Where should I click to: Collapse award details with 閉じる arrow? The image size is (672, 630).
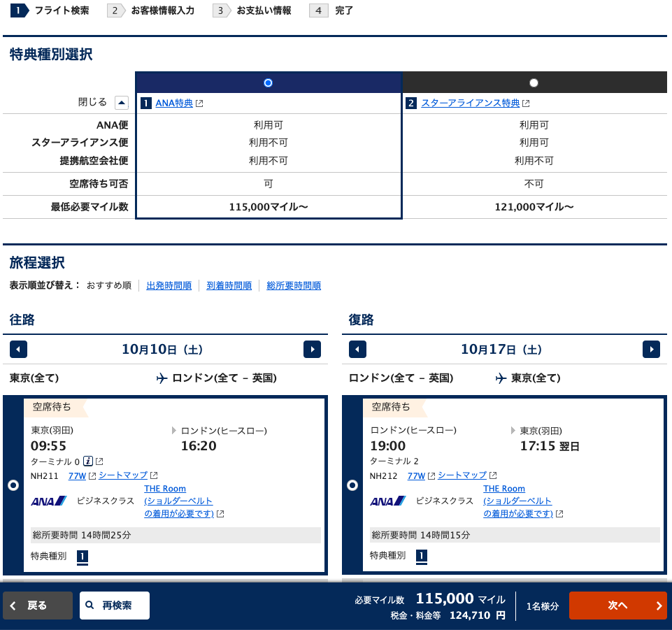point(122,103)
